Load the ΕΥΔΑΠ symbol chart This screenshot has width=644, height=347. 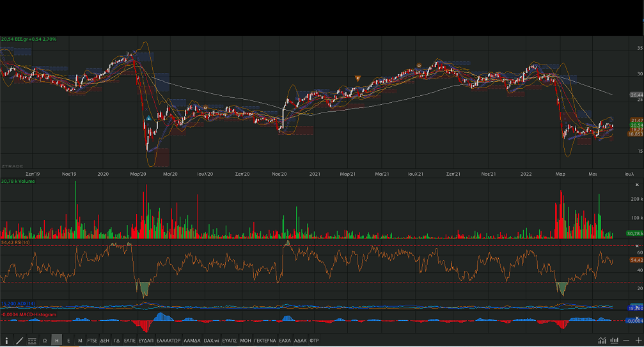(x=146, y=341)
